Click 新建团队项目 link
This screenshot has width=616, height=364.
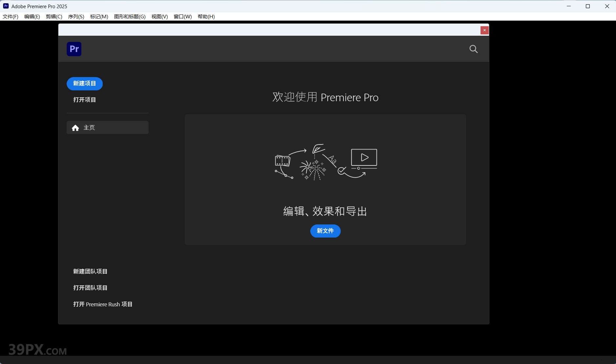[x=90, y=271]
